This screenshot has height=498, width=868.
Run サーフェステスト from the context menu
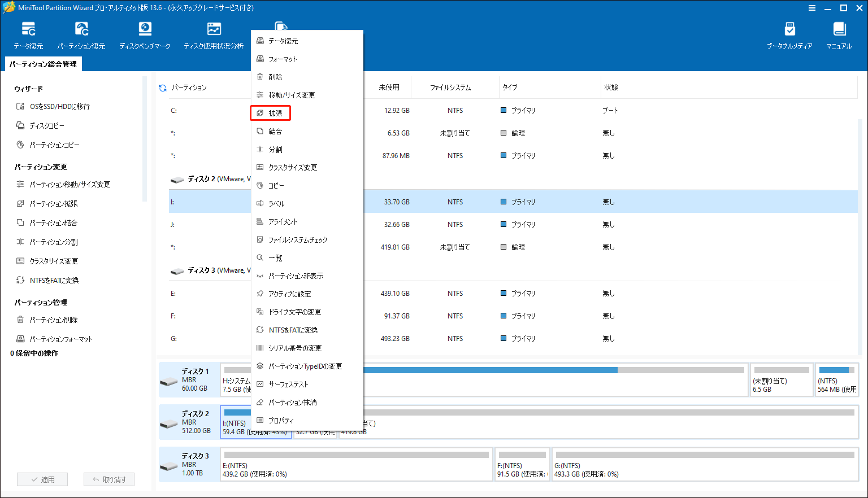pos(307,384)
